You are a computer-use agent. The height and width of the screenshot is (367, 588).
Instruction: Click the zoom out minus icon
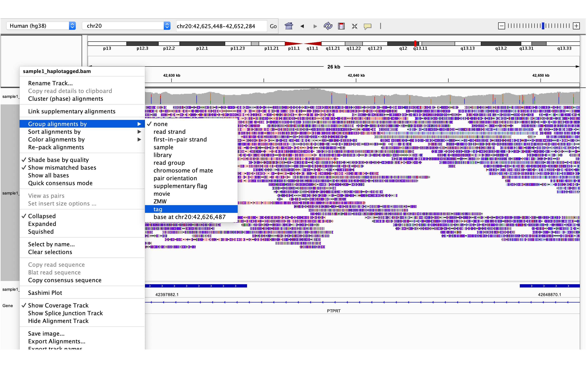pyautogui.click(x=501, y=26)
